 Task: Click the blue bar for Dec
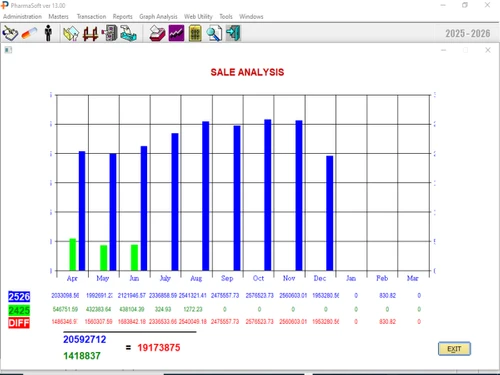pos(330,213)
